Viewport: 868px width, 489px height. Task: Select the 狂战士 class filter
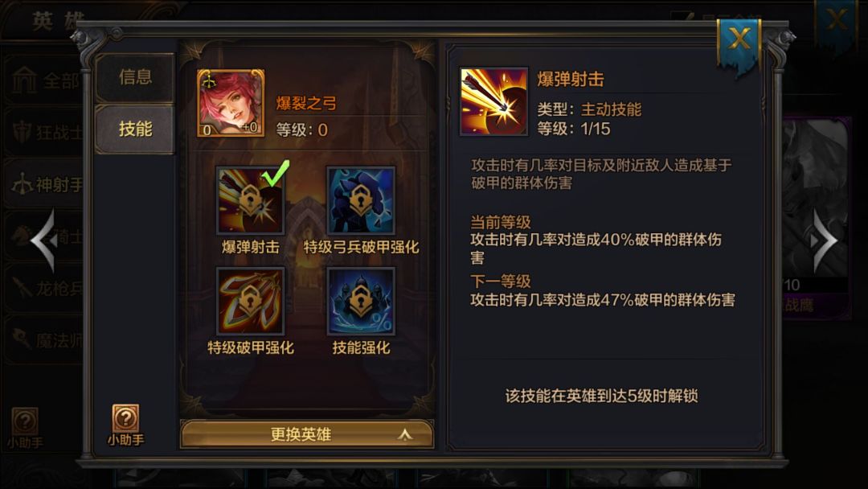point(45,133)
